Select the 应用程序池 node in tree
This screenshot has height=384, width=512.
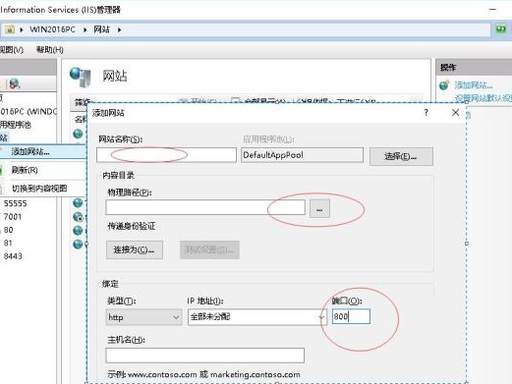[x=15, y=125]
